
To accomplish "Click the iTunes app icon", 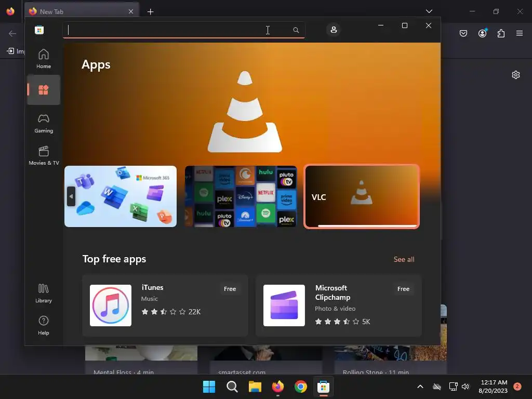I will pos(111,305).
